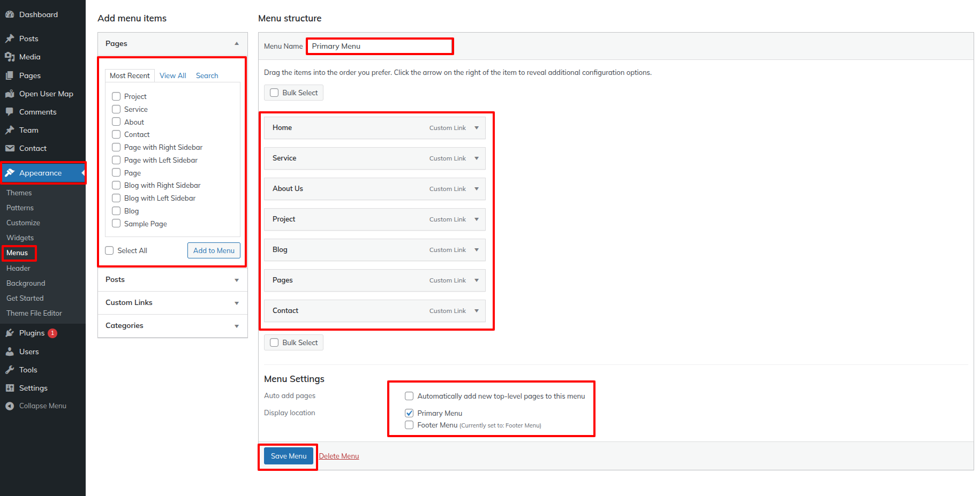This screenshot has height=496, width=980.
Task: Click the Contact envelope icon
Action: [10, 148]
